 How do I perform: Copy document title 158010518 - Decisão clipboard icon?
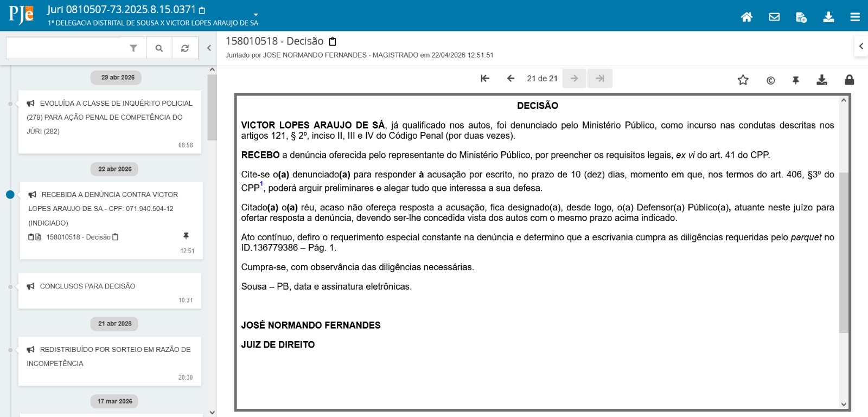333,41
